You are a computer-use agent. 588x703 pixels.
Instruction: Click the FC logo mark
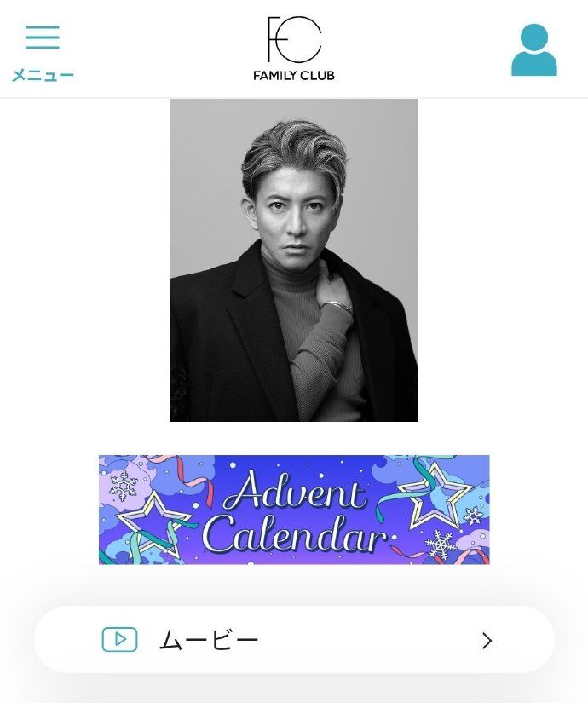pyautogui.click(x=294, y=39)
